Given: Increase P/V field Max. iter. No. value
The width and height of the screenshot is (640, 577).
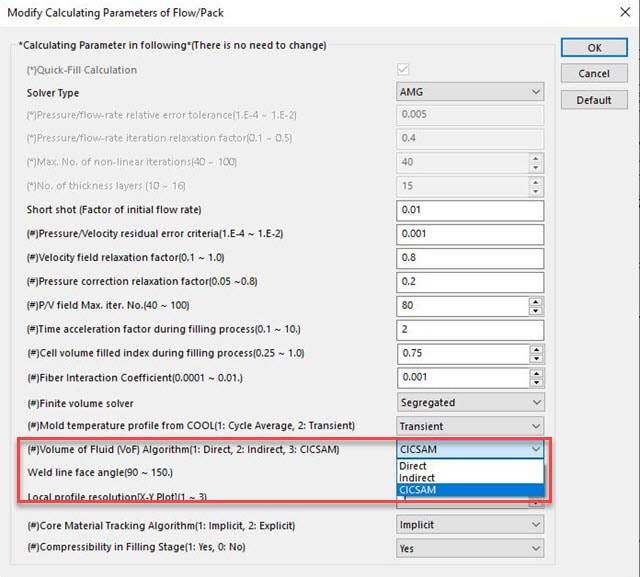Looking at the screenshot, I should tap(536, 302).
